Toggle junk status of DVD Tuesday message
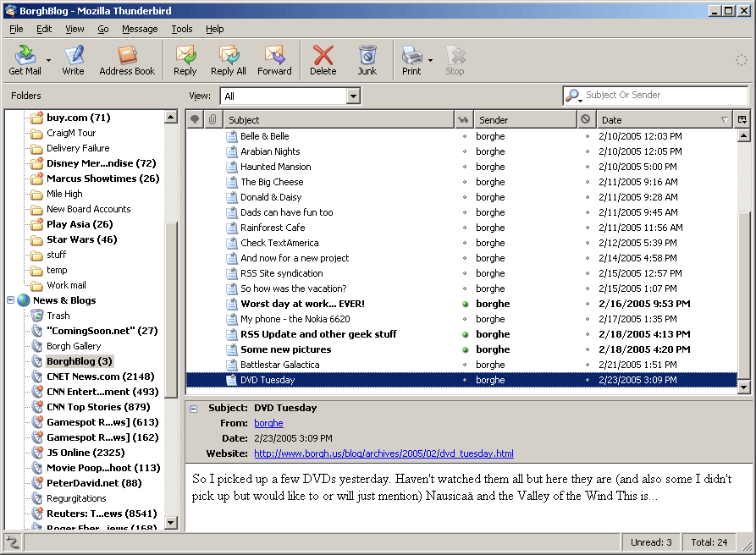Viewport: 756px width, 555px height. pyautogui.click(x=588, y=380)
